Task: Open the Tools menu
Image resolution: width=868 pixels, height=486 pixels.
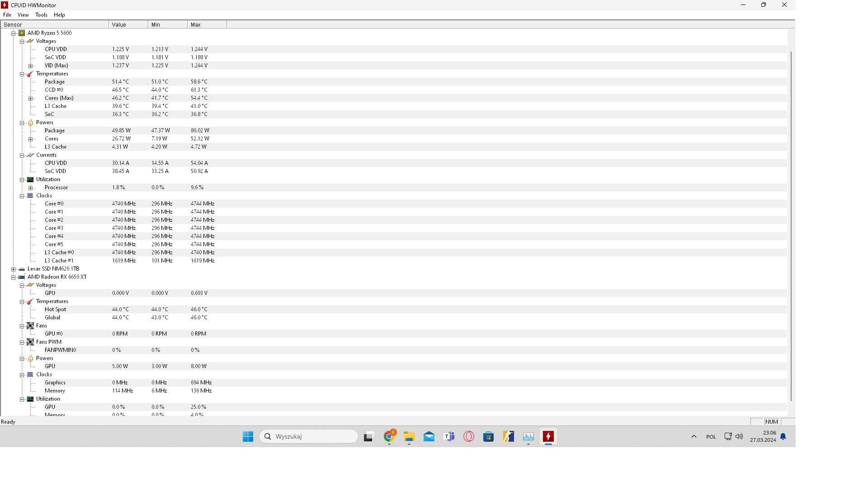Action: pyautogui.click(x=41, y=15)
